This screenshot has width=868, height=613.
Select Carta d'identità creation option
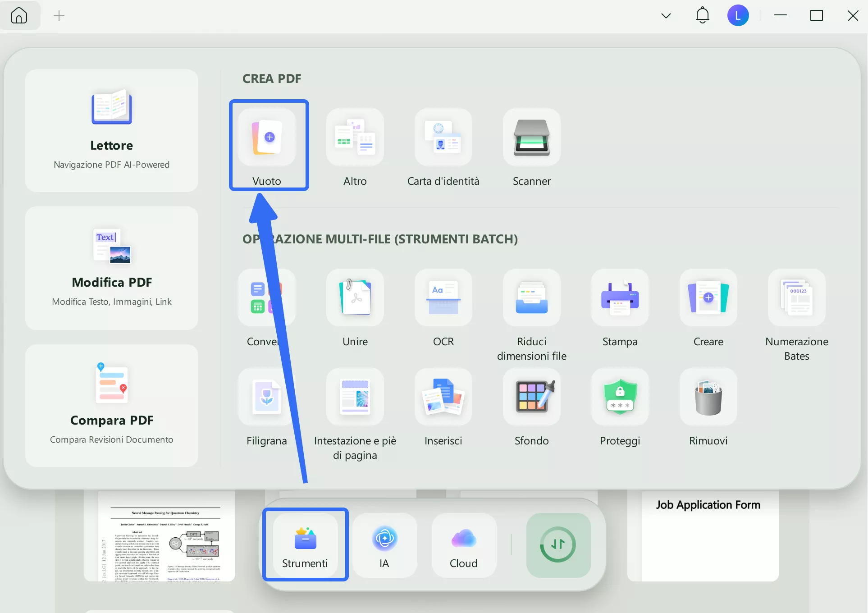tap(443, 137)
